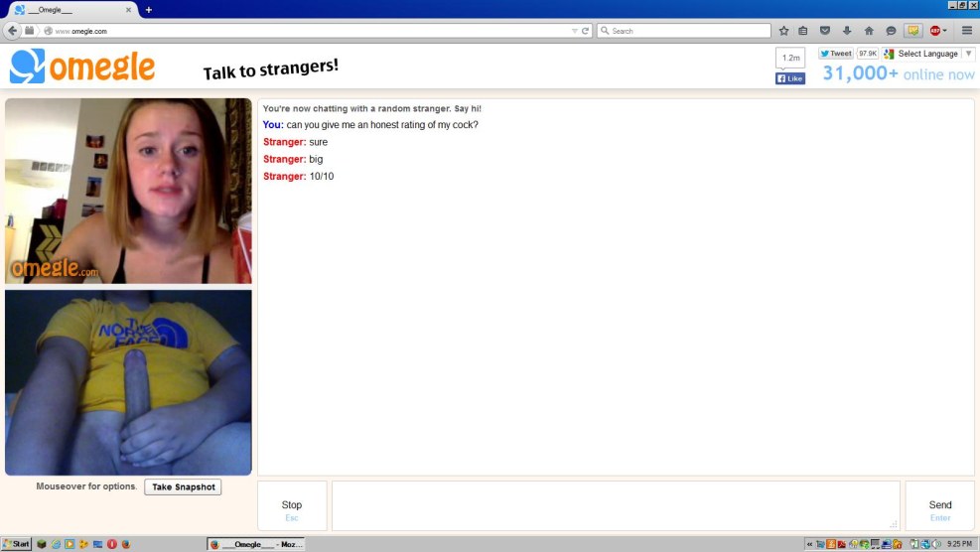
Task: Open the Pocket icon in the toolbar
Action: (x=825, y=31)
